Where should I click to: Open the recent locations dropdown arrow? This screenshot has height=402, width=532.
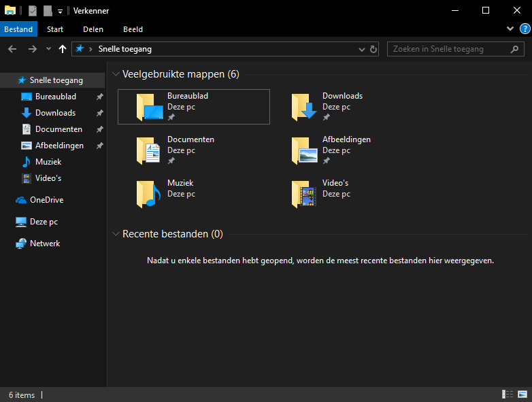(48, 49)
